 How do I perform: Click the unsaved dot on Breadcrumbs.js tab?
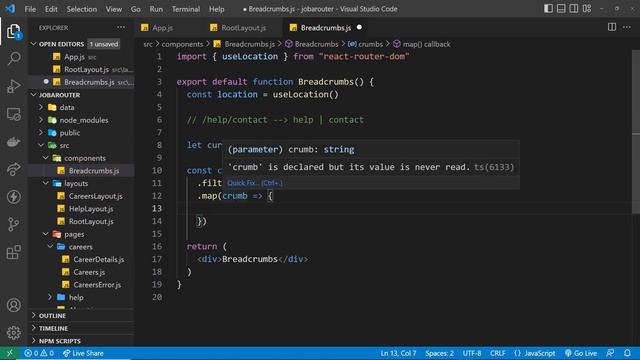(x=359, y=27)
